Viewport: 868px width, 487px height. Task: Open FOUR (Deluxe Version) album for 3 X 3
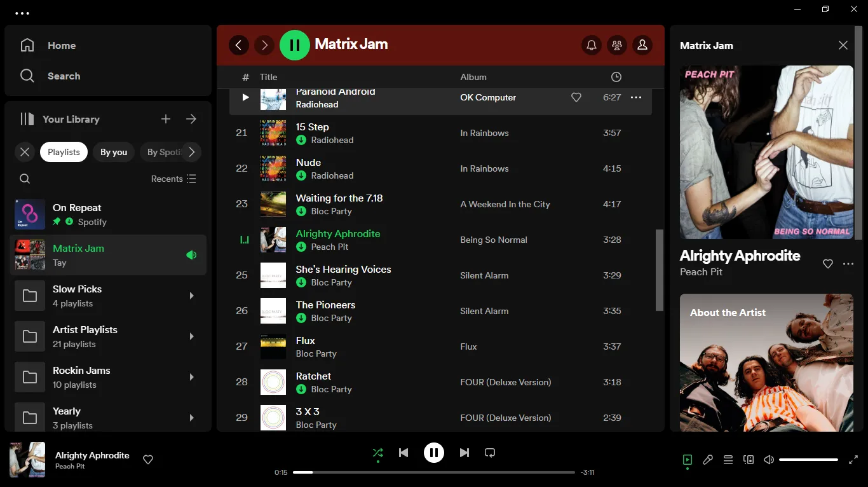coord(506,418)
